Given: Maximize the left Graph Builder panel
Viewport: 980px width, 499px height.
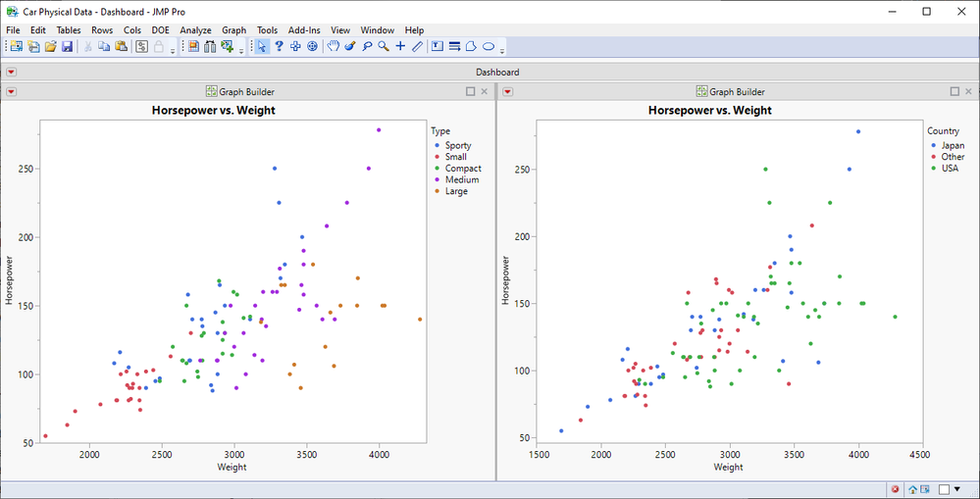Looking at the screenshot, I should (470, 91).
